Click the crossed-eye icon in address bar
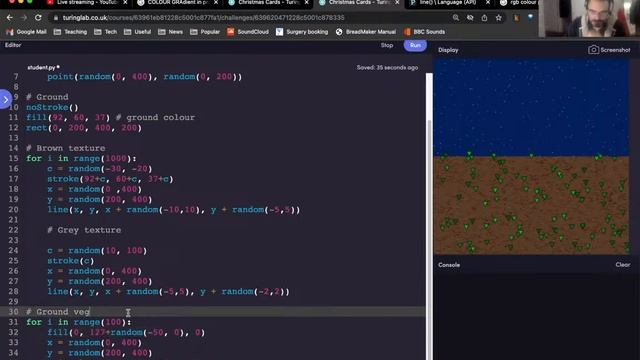 coord(470,18)
